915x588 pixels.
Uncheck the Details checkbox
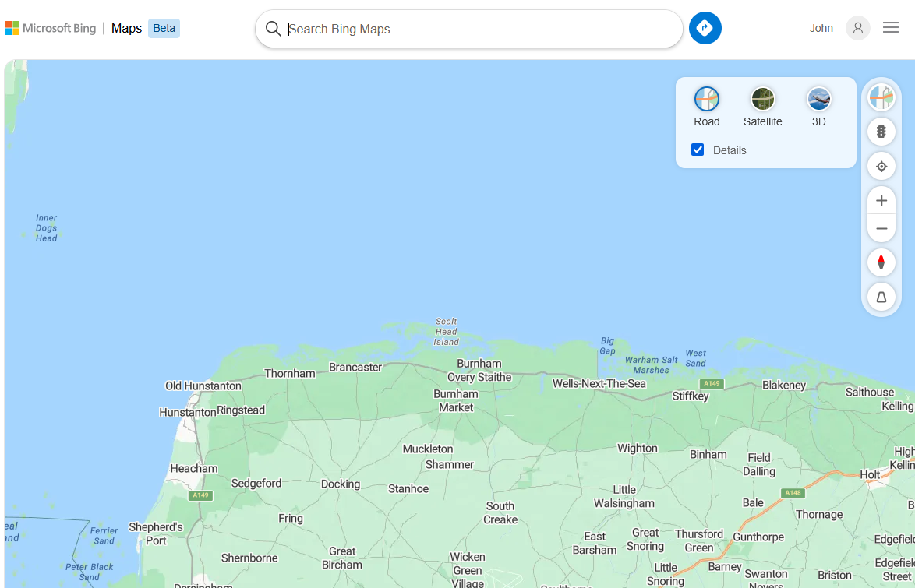[x=698, y=150]
